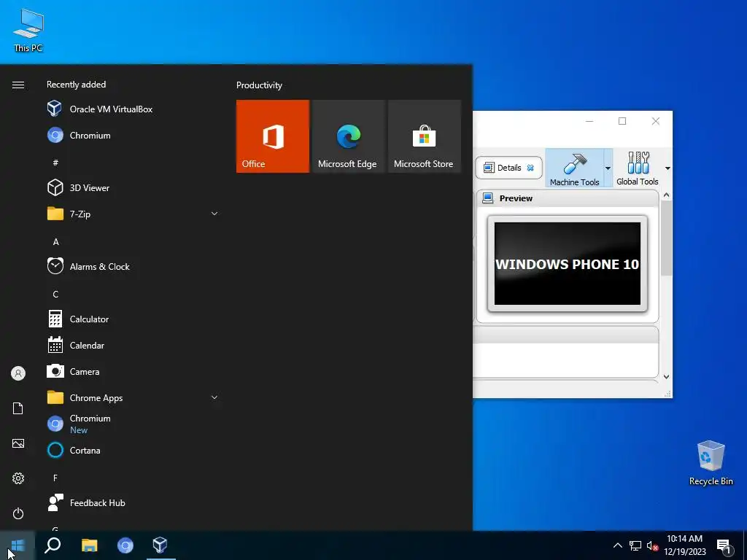Select Global Tools in VirtualBox
The image size is (747, 560).
point(638,168)
